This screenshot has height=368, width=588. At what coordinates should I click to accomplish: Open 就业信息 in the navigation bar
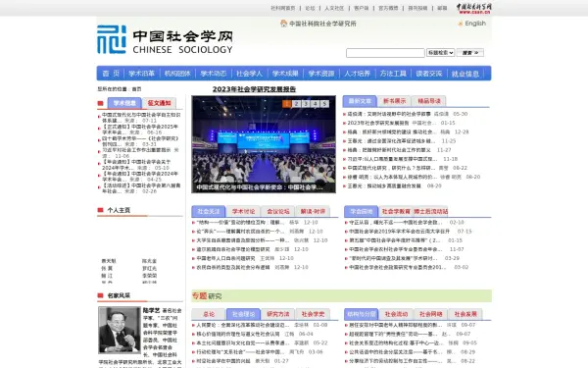click(465, 74)
